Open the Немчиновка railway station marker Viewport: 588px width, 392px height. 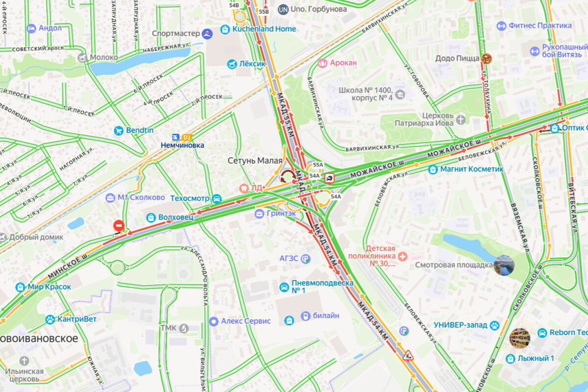pyautogui.click(x=175, y=138)
